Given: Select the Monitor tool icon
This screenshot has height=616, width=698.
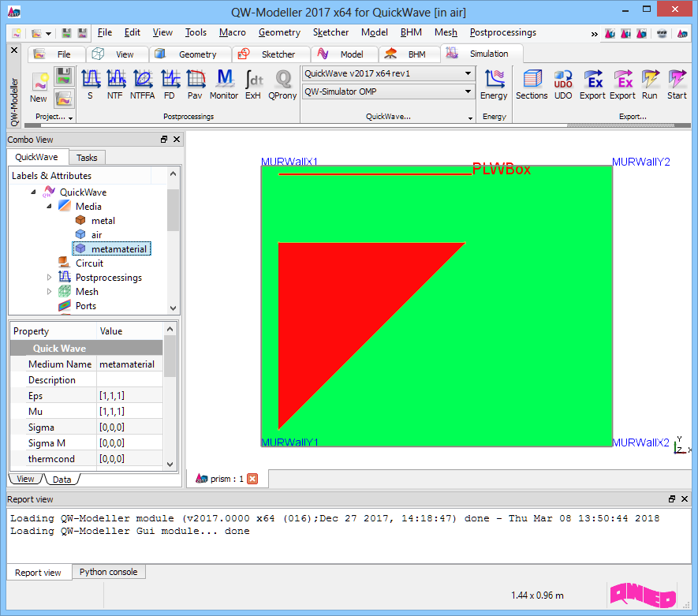Looking at the screenshot, I should click(224, 84).
